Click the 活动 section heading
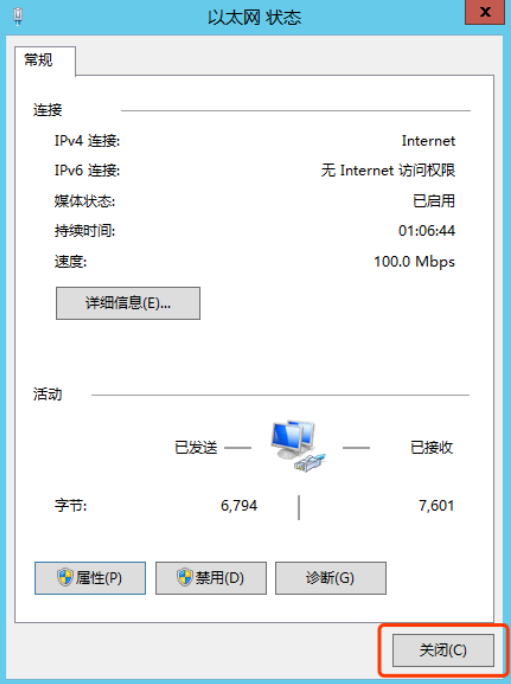Viewport: 511px width, 684px height. [x=48, y=394]
